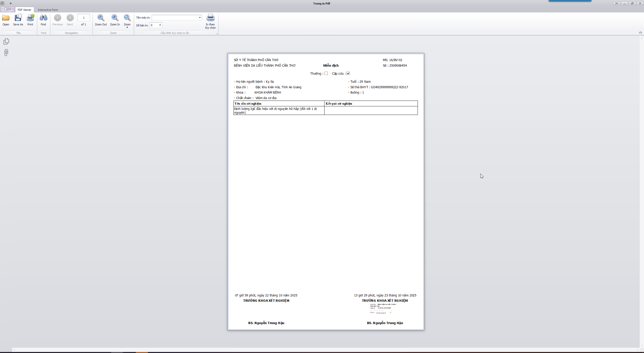Click the Save As disk icon
This screenshot has height=353, width=644.
click(18, 18)
